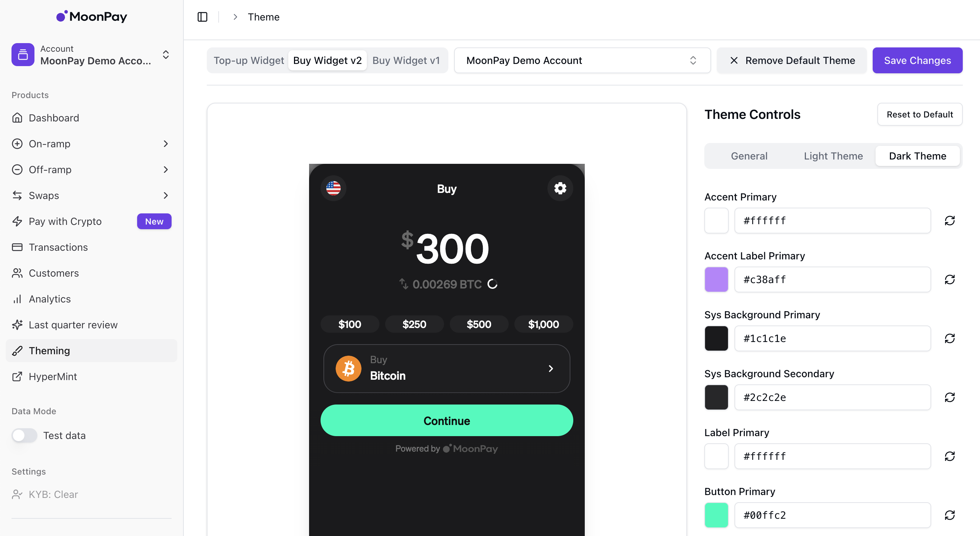Open the Accent Label Primary purple swatch

pos(716,279)
